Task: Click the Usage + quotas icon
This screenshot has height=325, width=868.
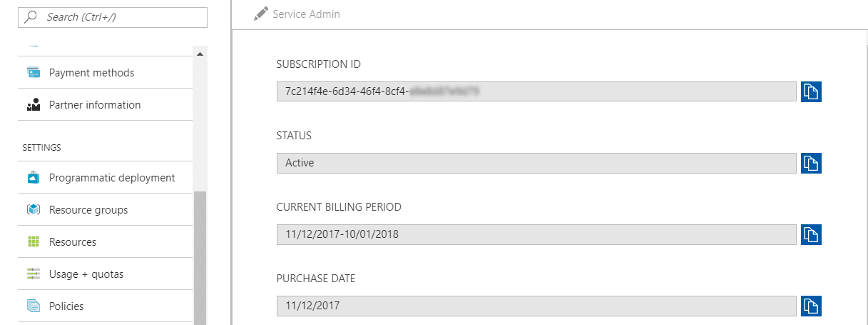Action: pyautogui.click(x=33, y=274)
